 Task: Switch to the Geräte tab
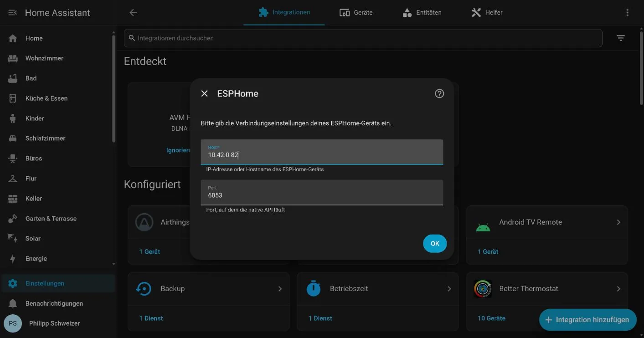(356, 13)
